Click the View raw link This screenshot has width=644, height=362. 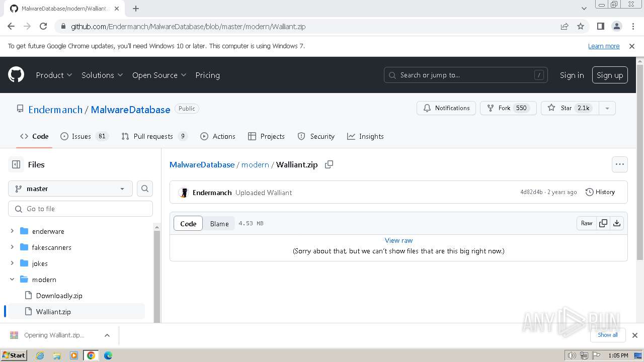click(x=398, y=240)
